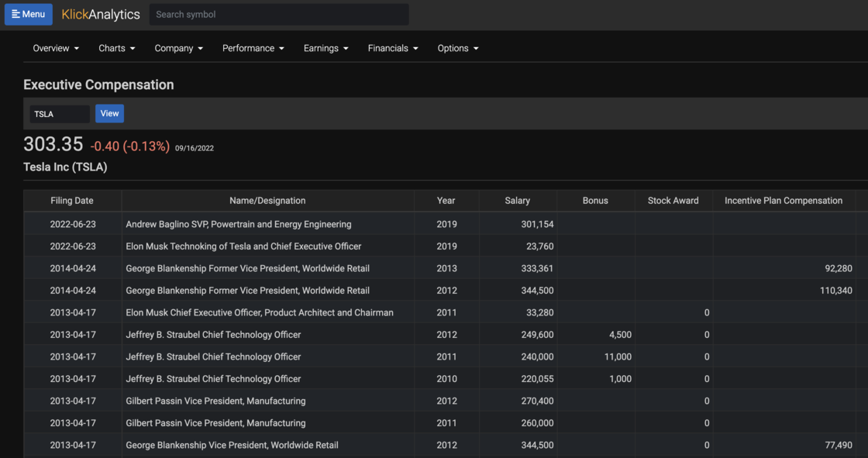Click incentive compensation value 77,490
Viewport: 868px width, 458px height.
point(838,446)
